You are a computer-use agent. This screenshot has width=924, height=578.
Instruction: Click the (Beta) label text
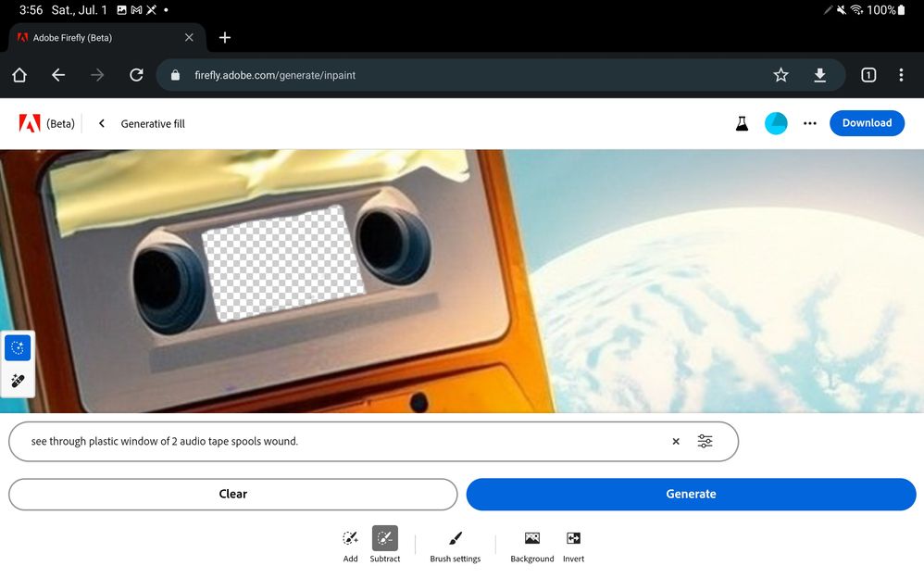click(x=61, y=124)
